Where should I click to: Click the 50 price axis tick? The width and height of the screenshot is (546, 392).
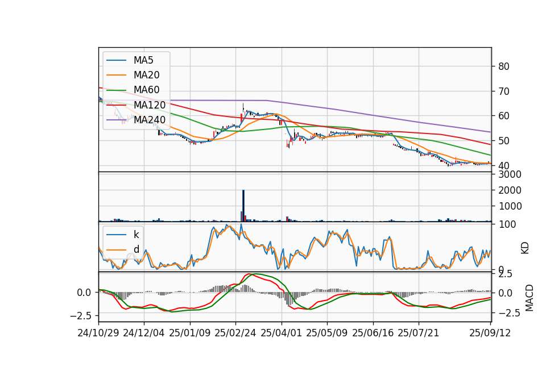tap(503, 141)
